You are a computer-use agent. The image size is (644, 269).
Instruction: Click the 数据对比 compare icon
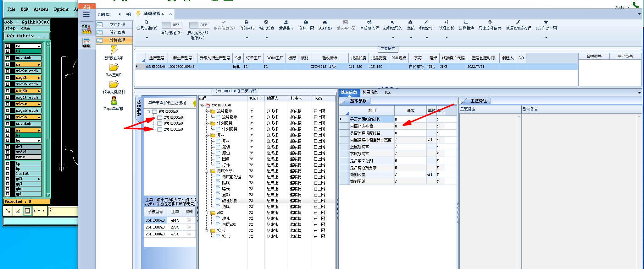[426, 22]
